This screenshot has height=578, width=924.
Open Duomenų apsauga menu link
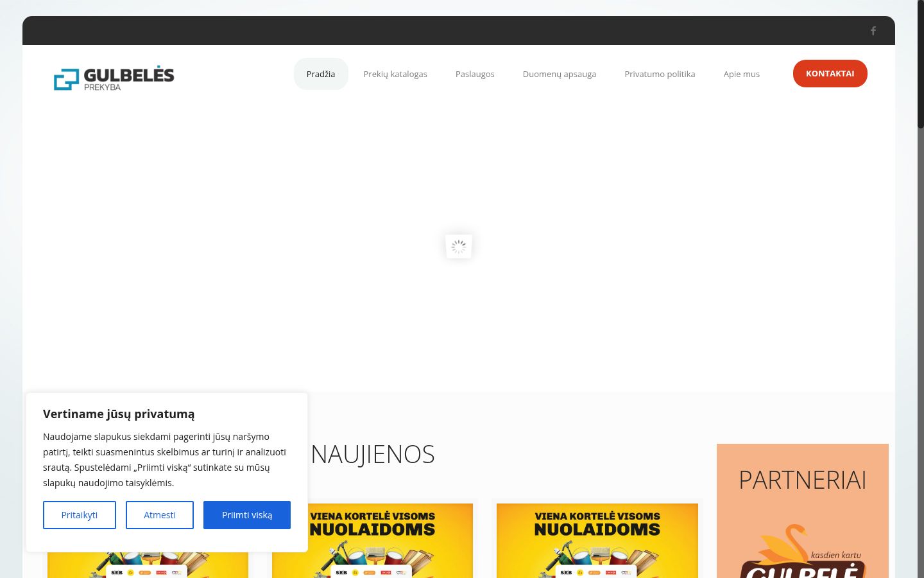tap(560, 74)
